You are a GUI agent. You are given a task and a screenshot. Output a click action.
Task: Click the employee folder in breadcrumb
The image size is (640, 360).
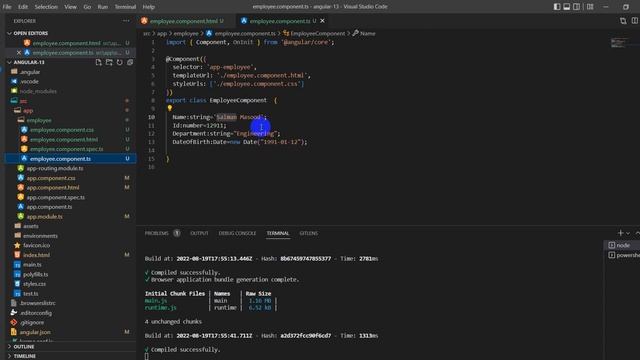coord(186,33)
